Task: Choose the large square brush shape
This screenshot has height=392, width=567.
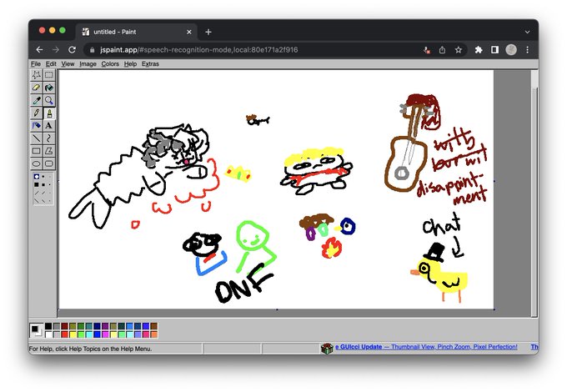Action: click(37, 185)
